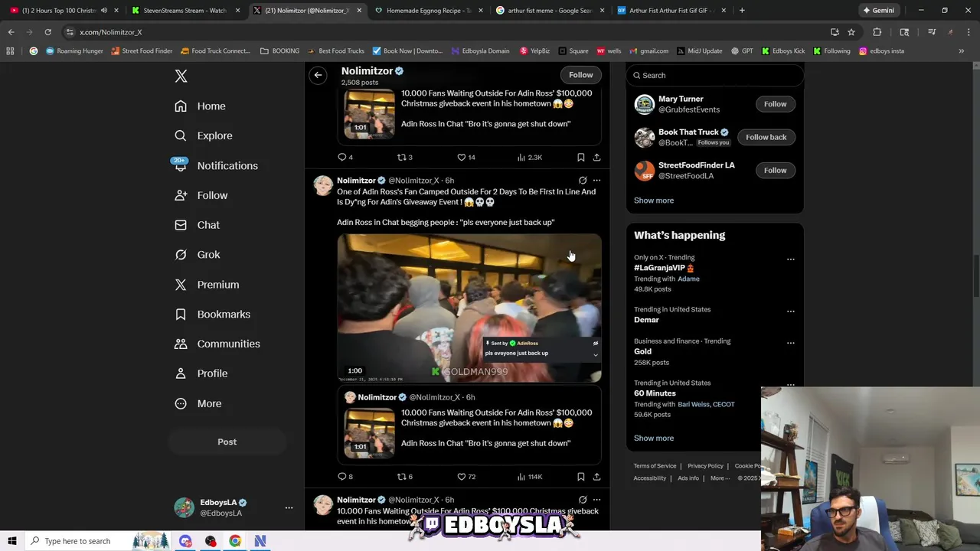Go back using the arrow beside Nolimitzor
Image resolution: width=980 pixels, height=551 pixels.
pos(318,75)
